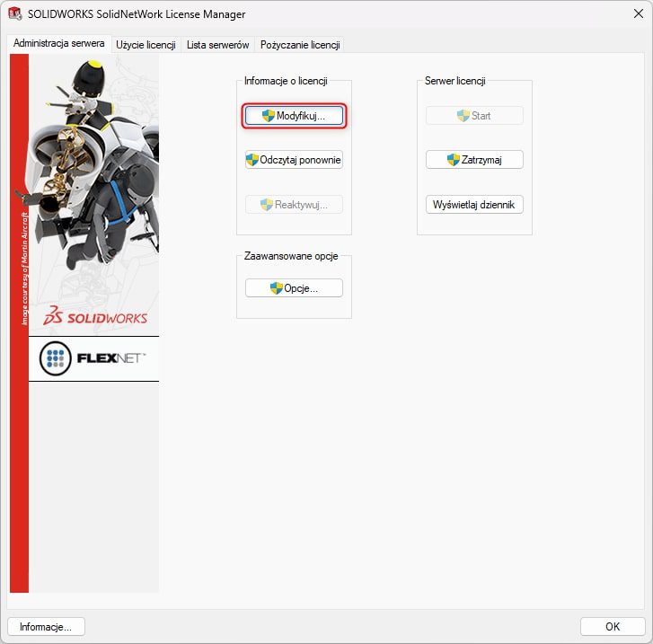Click the Modyfikuj... button

tap(294, 116)
